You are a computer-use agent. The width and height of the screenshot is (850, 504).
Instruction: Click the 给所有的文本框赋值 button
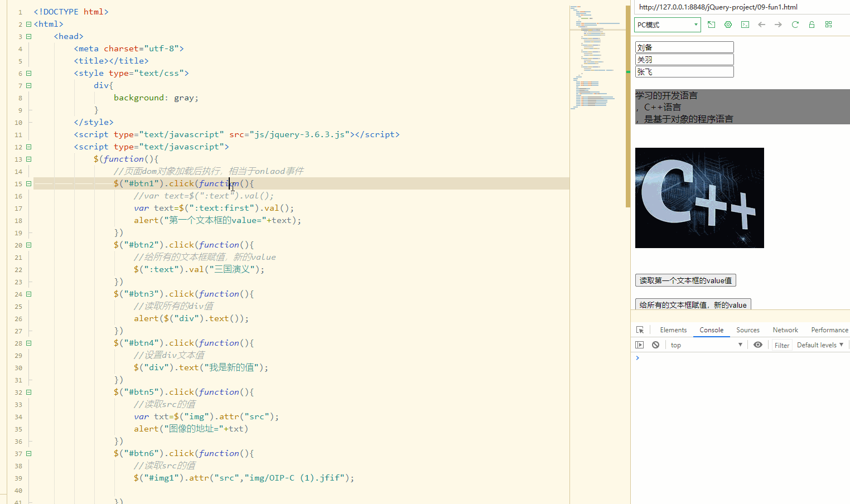693,304
